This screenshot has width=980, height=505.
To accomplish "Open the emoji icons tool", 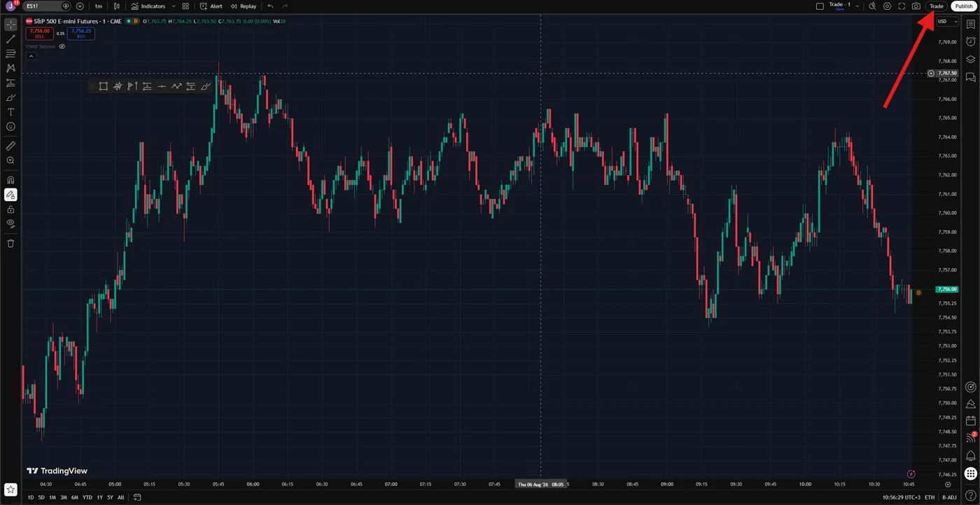I will 10,127.
